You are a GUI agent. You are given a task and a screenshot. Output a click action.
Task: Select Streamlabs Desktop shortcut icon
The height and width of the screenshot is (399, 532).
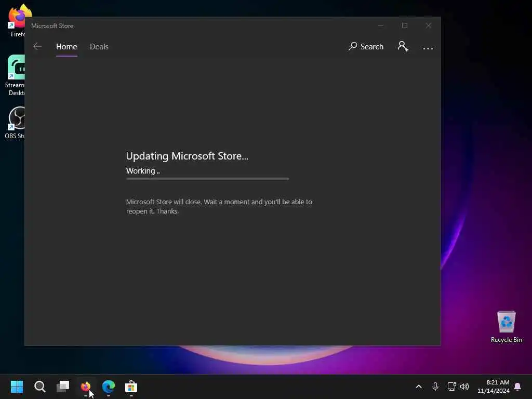coord(15,75)
